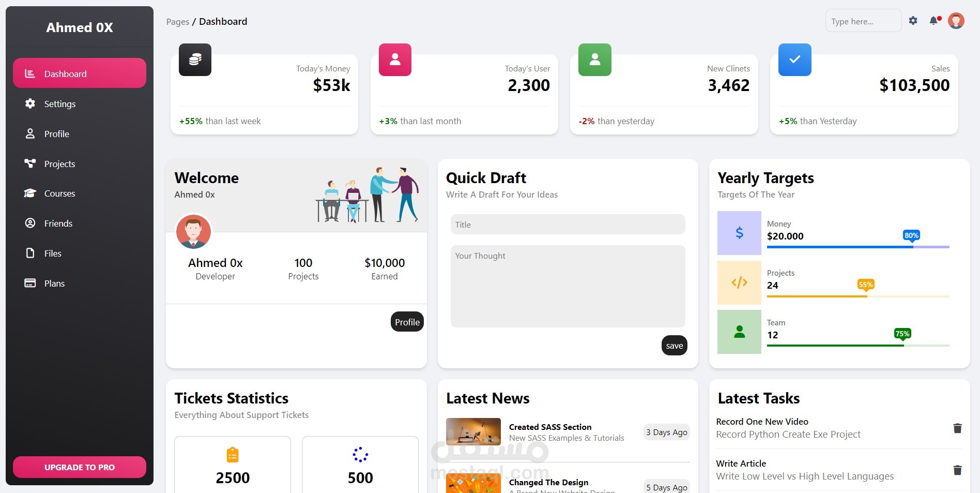
Task: Click the dollar icon in Yearly Targets Money row
Action: (x=739, y=233)
